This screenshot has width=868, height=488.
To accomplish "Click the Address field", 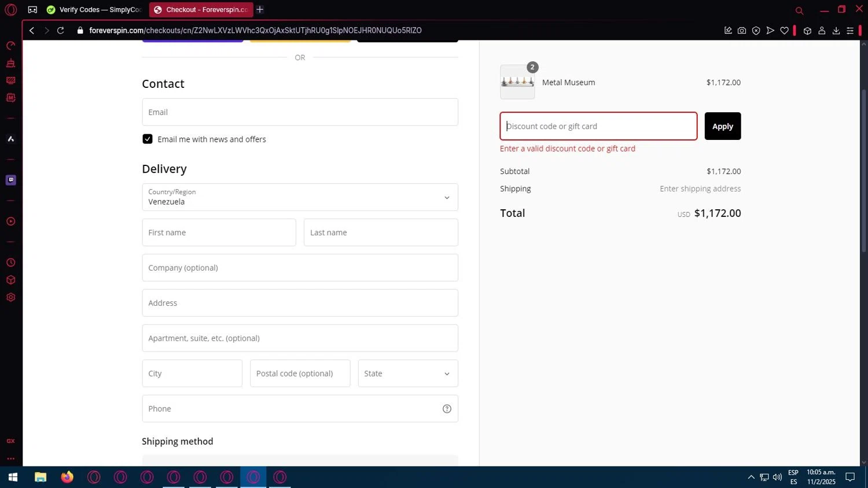I will tap(300, 303).
